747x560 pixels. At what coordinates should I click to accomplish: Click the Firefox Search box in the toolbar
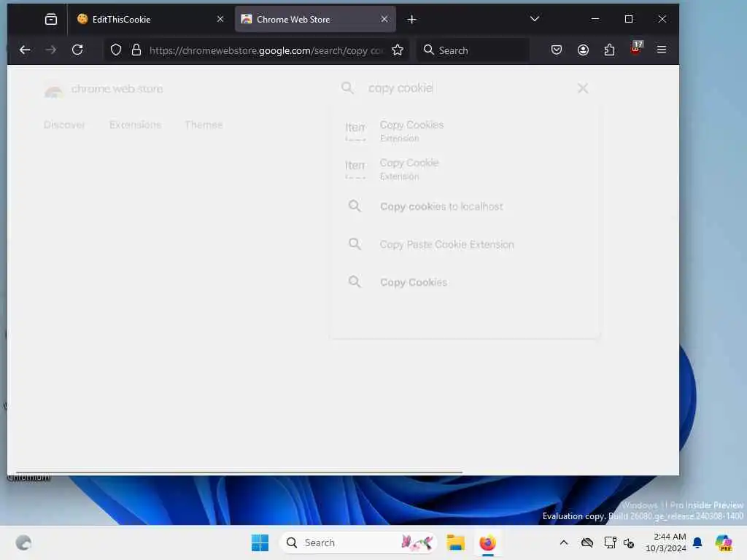474,50
